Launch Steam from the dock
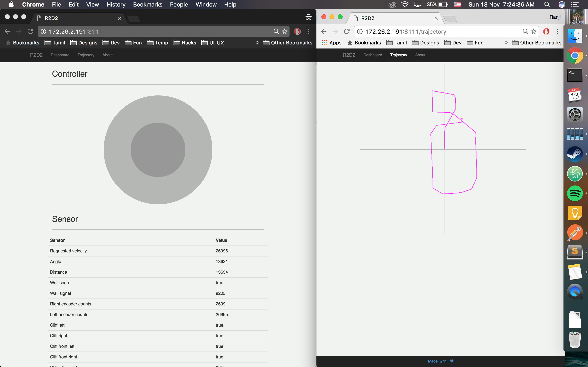The height and width of the screenshot is (367, 588). point(575,154)
